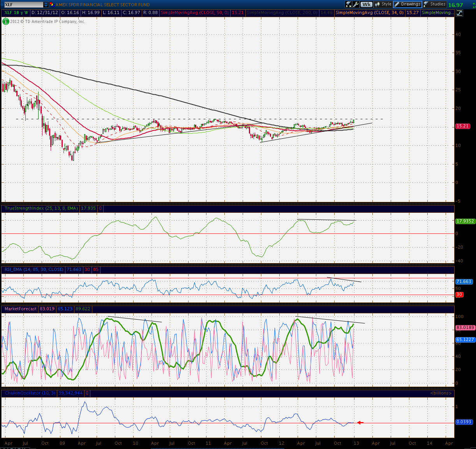The image size is (476, 449).
Task: Select SimpleMovingAvg (CLOSE, 200, 0) label
Action: [x=282, y=13]
